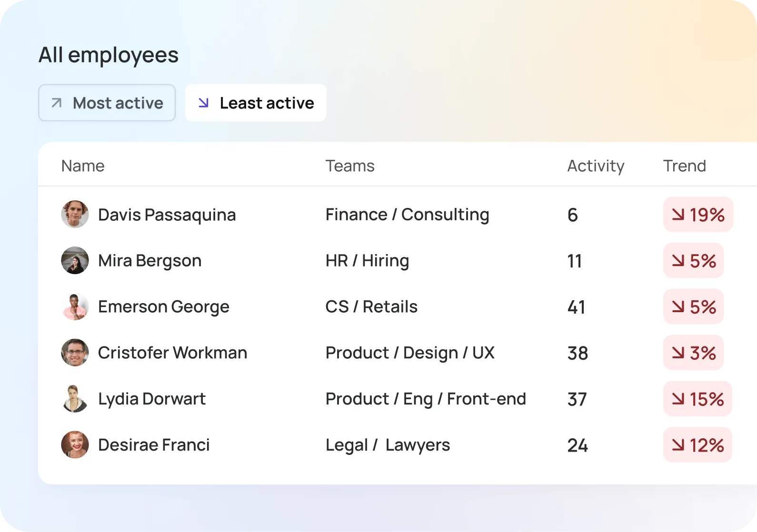This screenshot has width=757, height=532.
Task: Click the up-right arrow icon in Most active
Action: pos(57,103)
